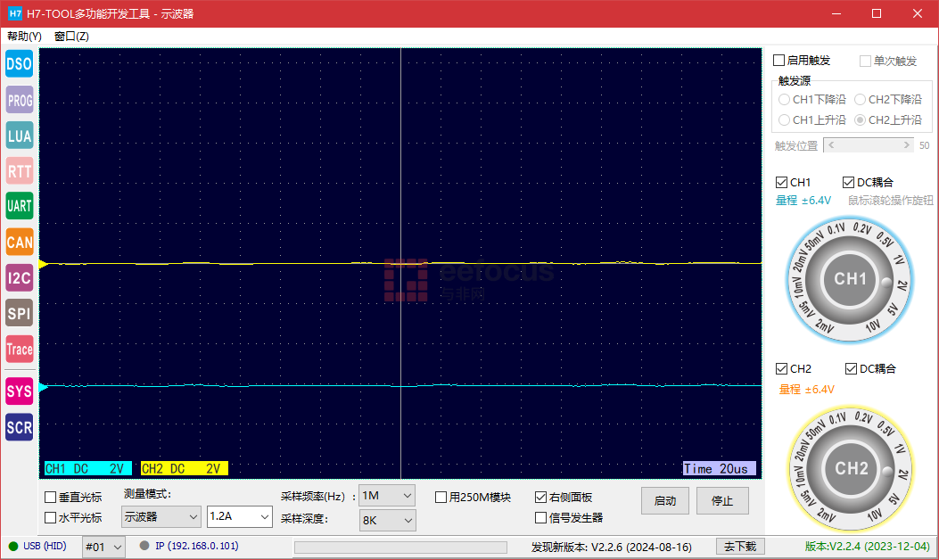Uncheck the CH2 channel checkbox

781,368
